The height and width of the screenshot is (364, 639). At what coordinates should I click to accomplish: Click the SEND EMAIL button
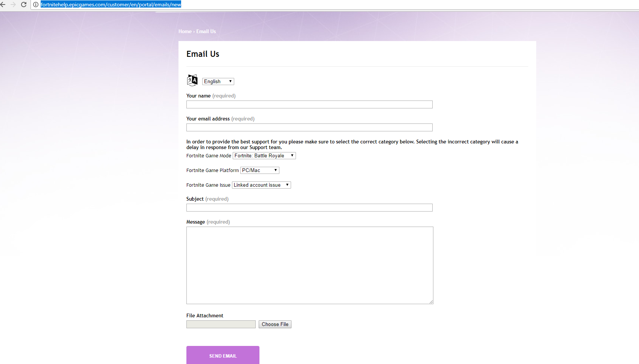[223, 355]
